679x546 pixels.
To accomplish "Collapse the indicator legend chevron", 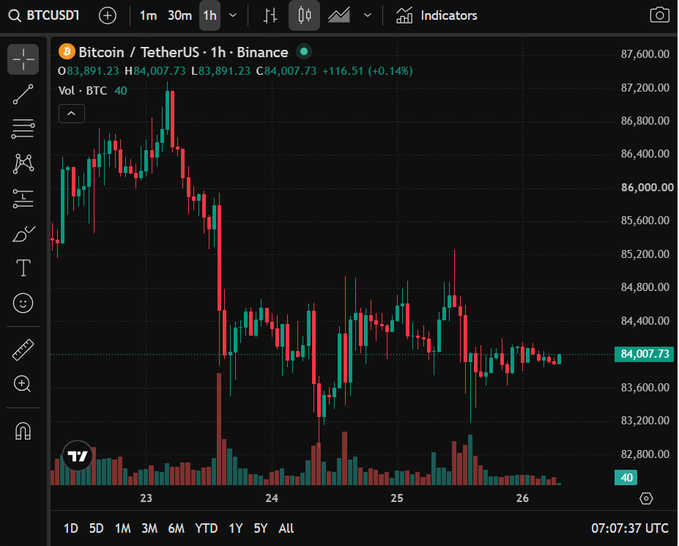I will pos(71,113).
